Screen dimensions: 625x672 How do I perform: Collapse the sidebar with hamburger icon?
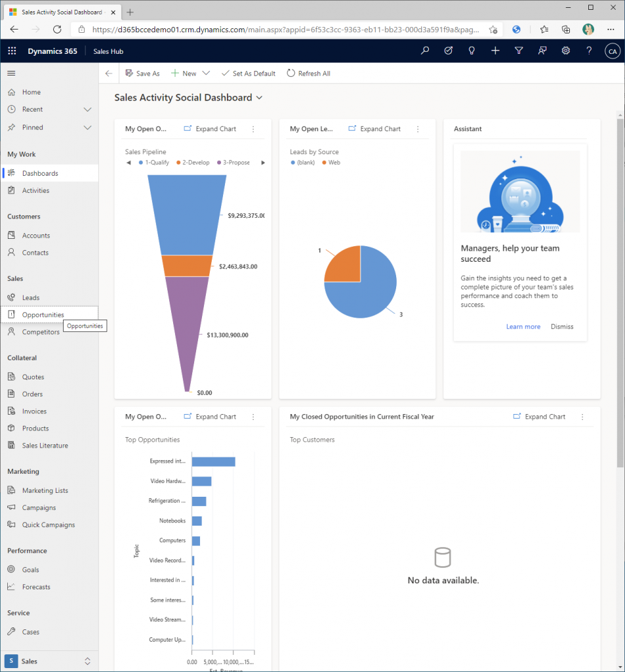point(11,73)
